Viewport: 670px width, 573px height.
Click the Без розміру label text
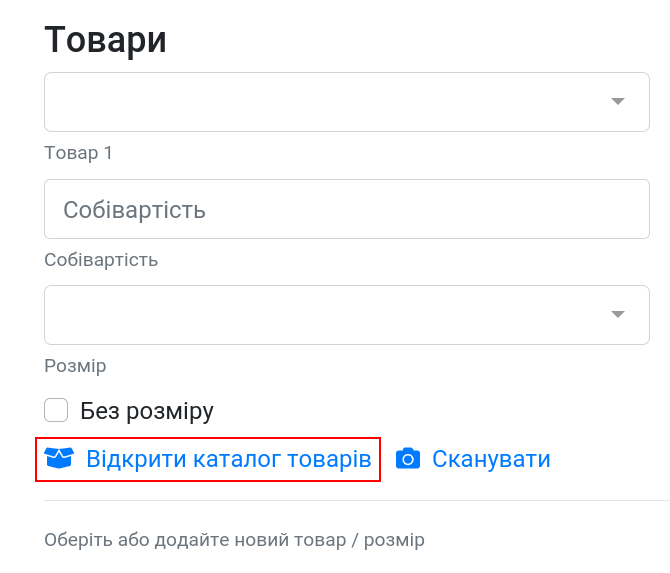coord(147,411)
